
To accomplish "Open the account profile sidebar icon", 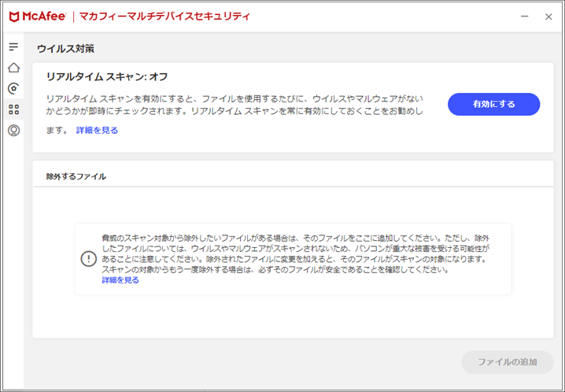I will [x=13, y=130].
